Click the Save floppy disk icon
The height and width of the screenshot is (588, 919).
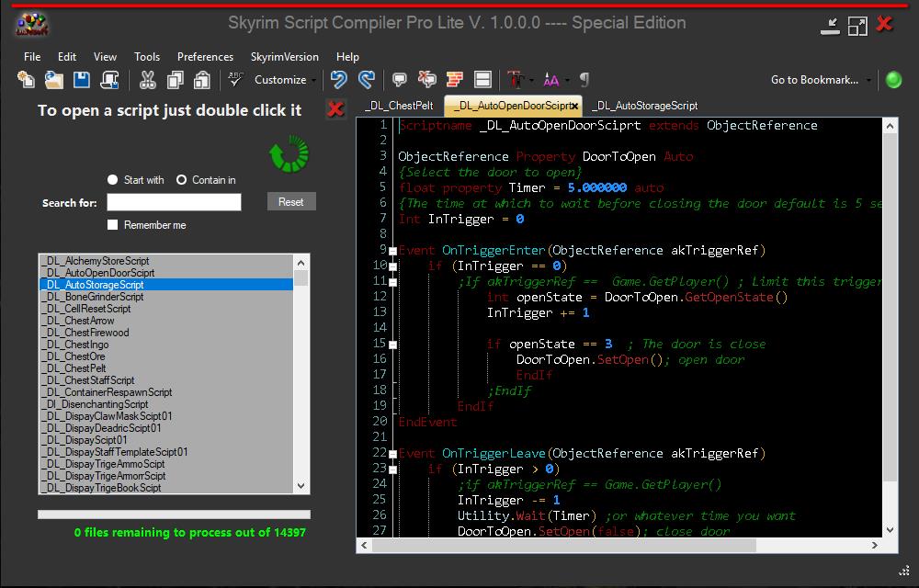coord(82,80)
